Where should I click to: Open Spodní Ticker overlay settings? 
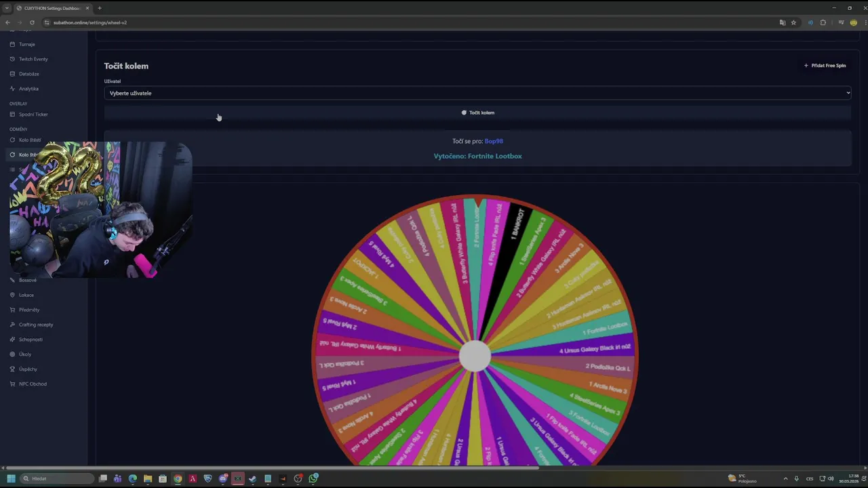[33, 115]
